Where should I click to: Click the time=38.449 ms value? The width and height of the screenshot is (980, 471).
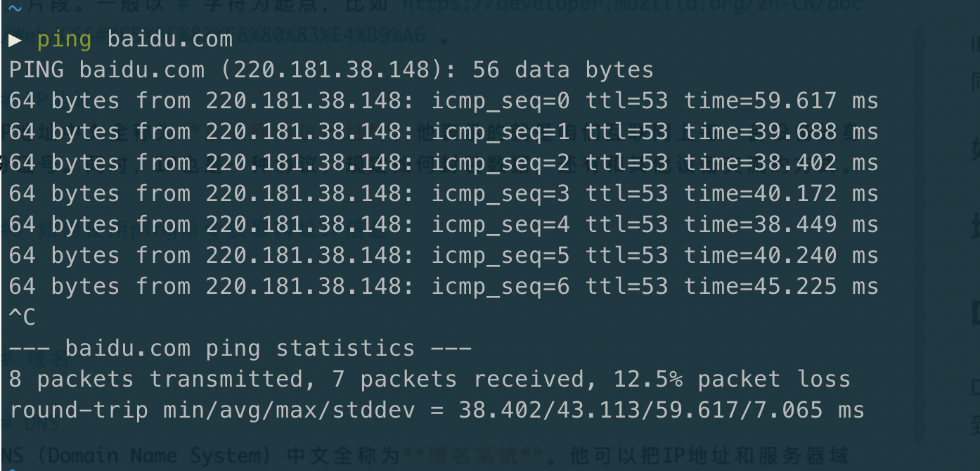pyautogui.click(x=781, y=224)
